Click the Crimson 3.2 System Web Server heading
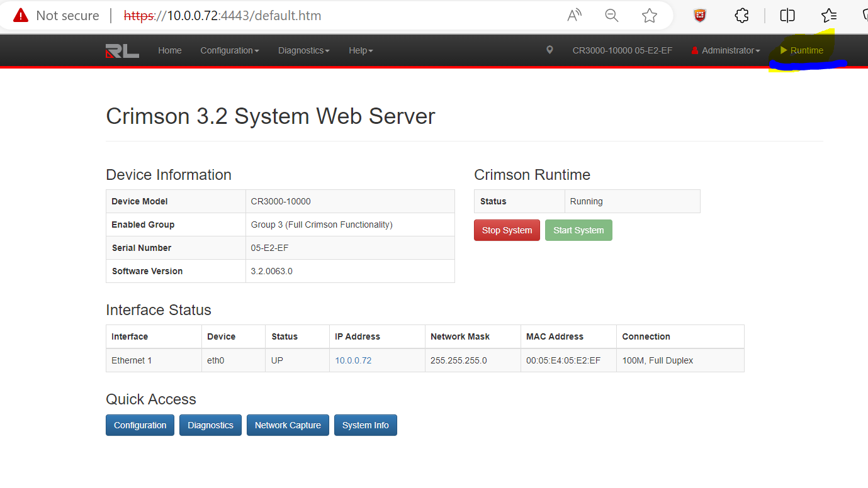The width and height of the screenshot is (868, 488). [271, 116]
